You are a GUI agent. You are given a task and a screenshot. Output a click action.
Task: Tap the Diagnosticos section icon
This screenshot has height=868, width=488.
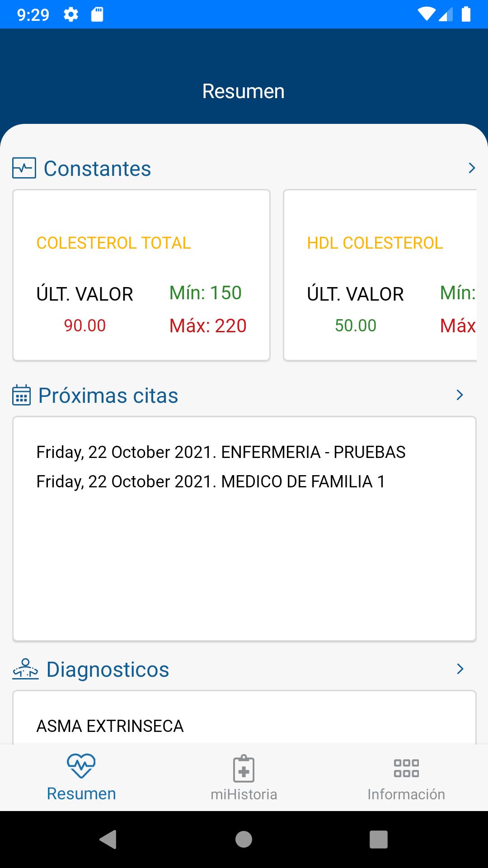25,669
